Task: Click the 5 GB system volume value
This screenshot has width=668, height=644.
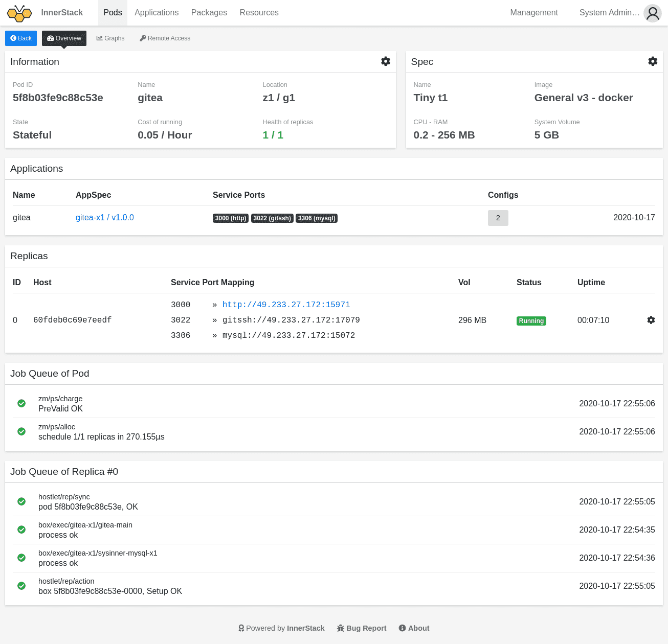Action: click(x=547, y=135)
